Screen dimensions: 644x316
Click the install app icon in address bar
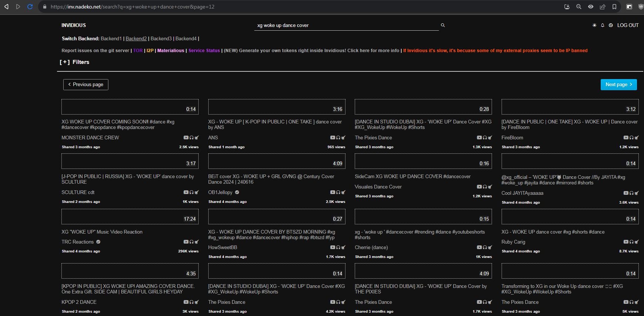click(567, 7)
